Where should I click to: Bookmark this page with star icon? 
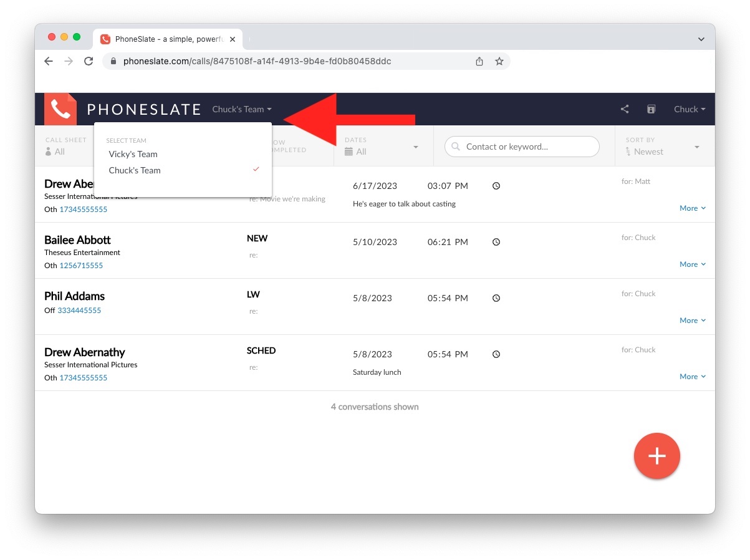tap(499, 61)
